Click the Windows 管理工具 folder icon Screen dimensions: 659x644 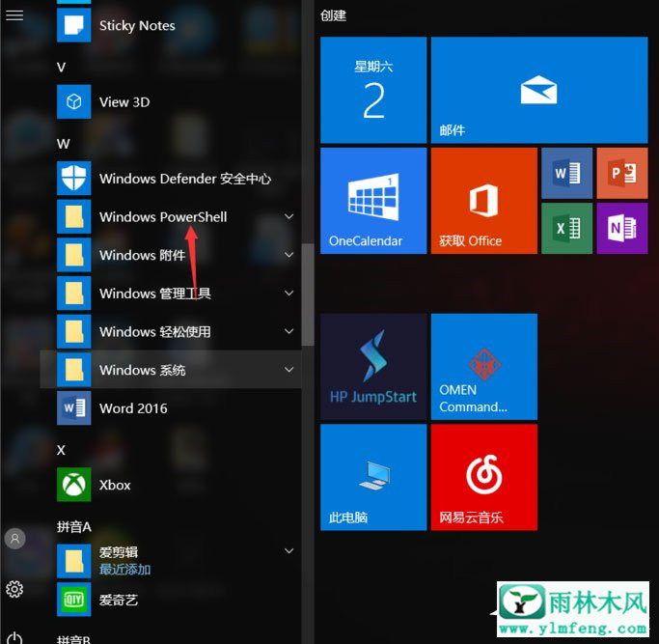(x=74, y=294)
